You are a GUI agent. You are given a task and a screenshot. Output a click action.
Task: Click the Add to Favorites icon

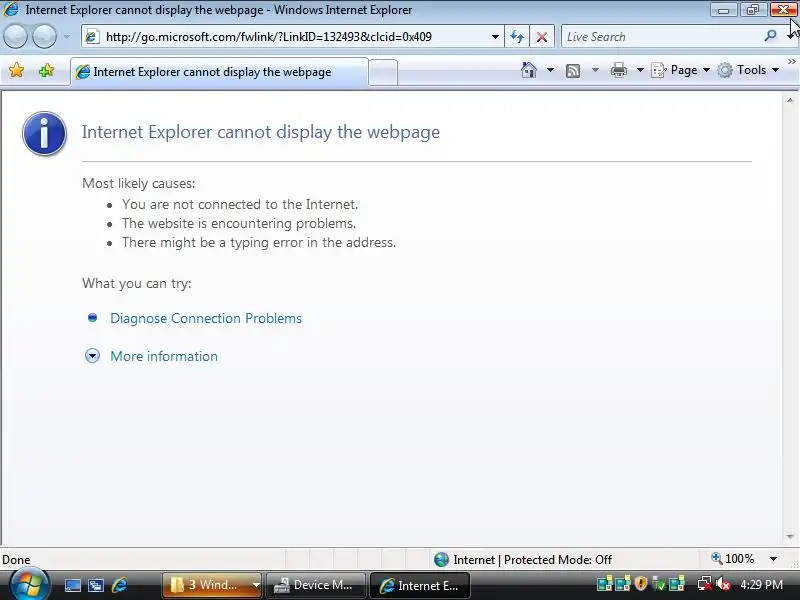46,70
